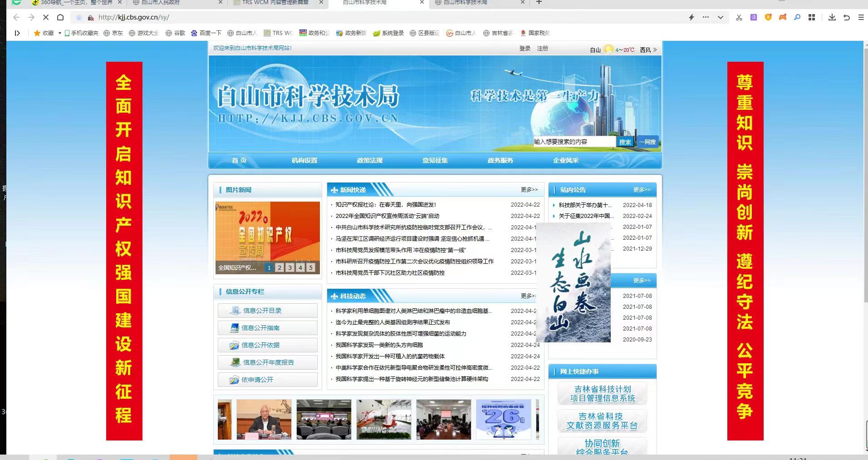Switch to slideshow image number 3
This screenshot has width=868, height=460.
(x=290, y=267)
